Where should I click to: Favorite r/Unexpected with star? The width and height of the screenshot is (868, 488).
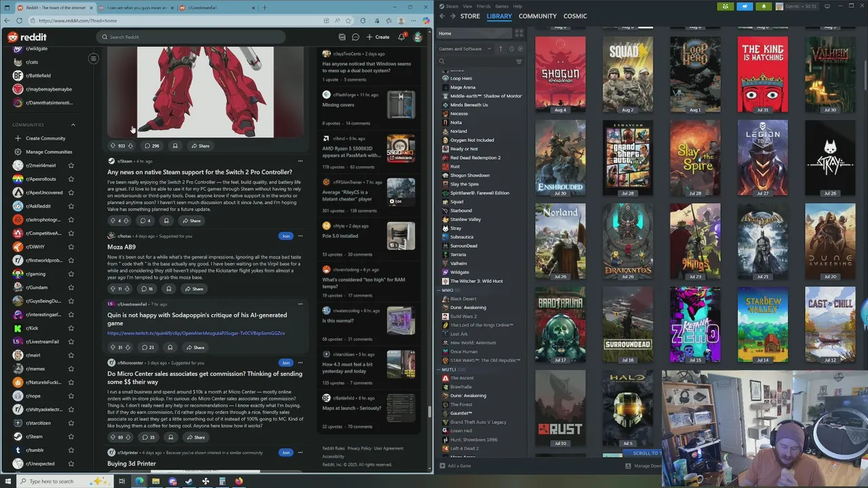coord(71,464)
